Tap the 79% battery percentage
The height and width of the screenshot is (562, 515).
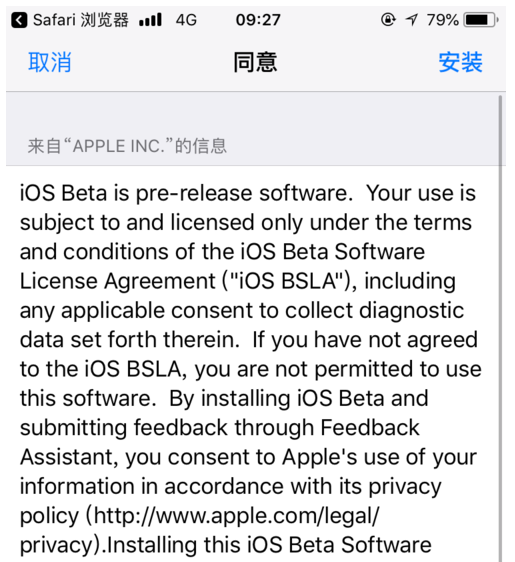pos(443,20)
